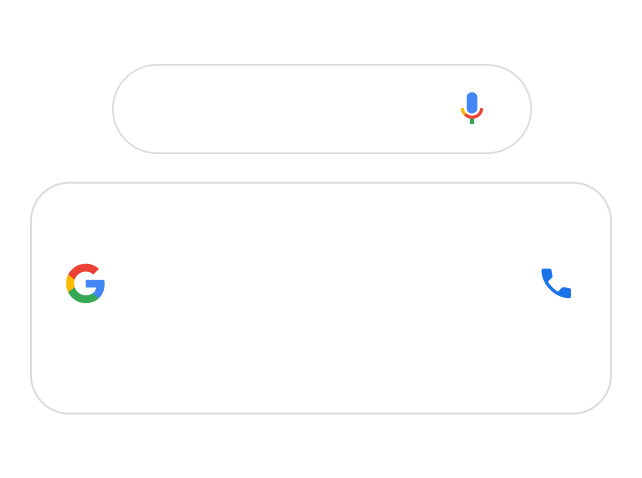
Task: Make a call with the phone button
Action: [556, 283]
